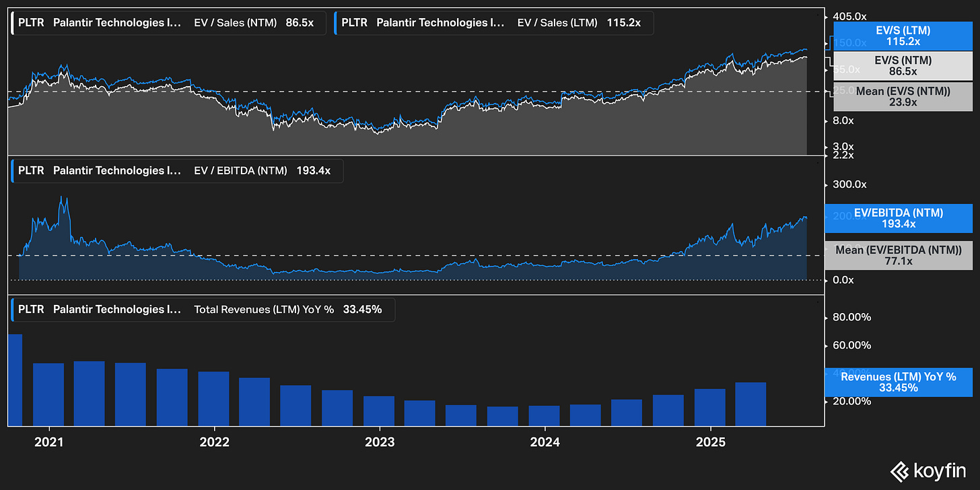Click the 60.00% axis label
980x490 pixels.
(x=852, y=345)
